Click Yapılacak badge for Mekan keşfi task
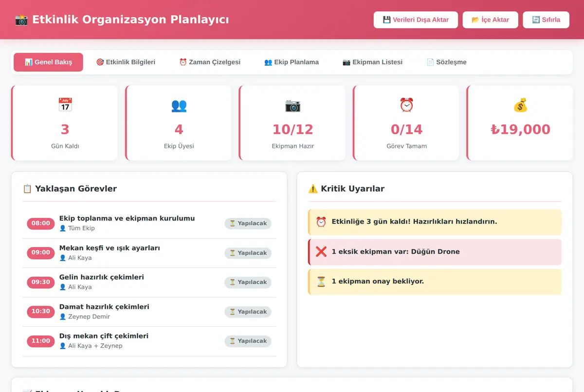 (x=248, y=253)
